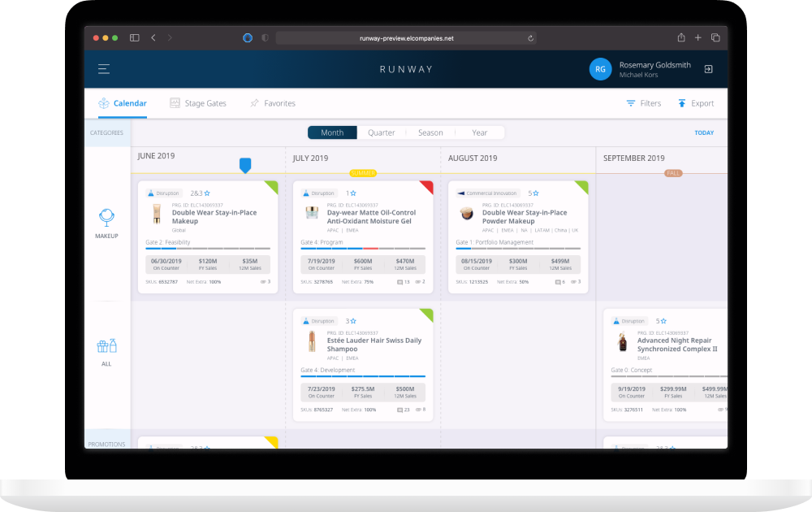Click Safari share icon in browser toolbar
The width and height of the screenshot is (812, 512).
click(x=680, y=37)
